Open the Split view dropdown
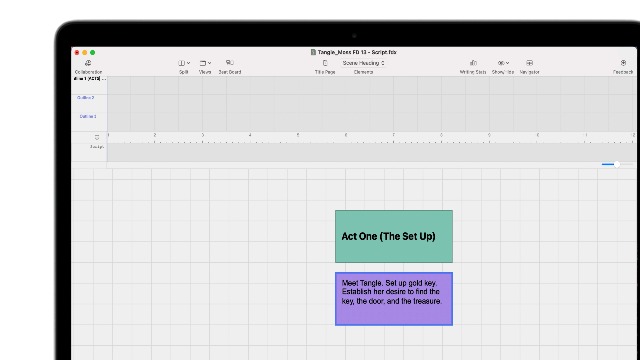Screen dimensions: 640x360 [x=184, y=66]
